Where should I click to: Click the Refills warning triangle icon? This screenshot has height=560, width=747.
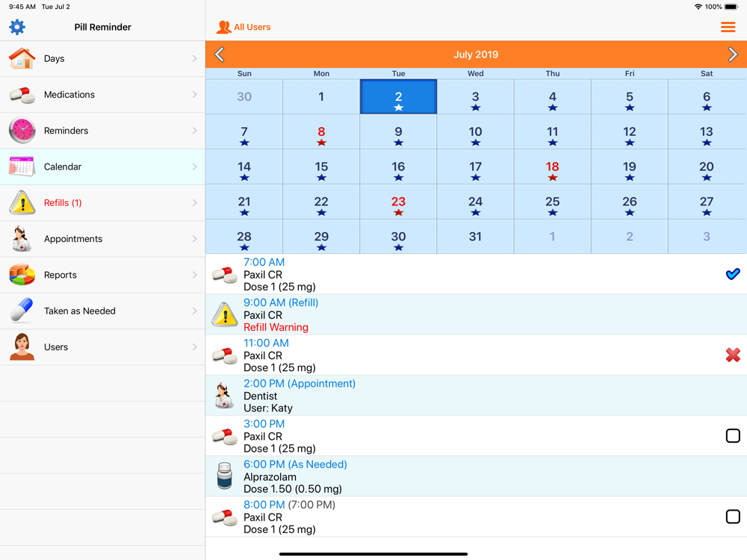pos(22,203)
